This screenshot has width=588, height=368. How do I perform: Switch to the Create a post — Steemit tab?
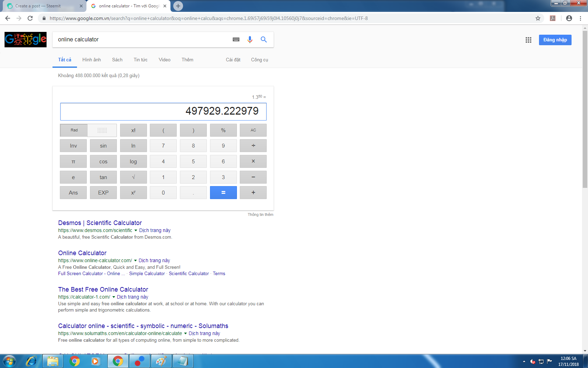(x=44, y=6)
